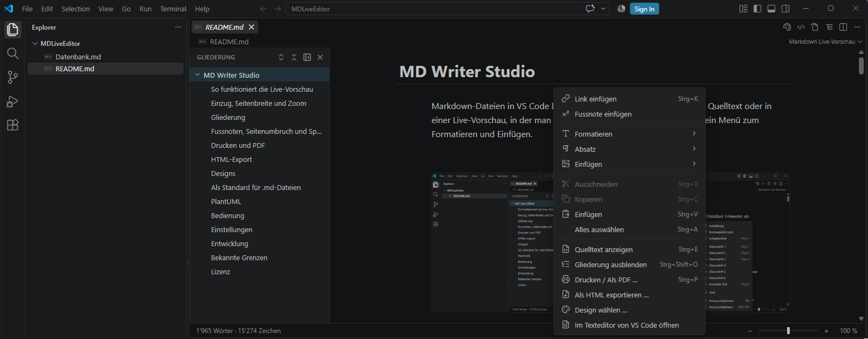Open the Terminal menu
This screenshot has height=339, width=868.
tap(173, 9)
